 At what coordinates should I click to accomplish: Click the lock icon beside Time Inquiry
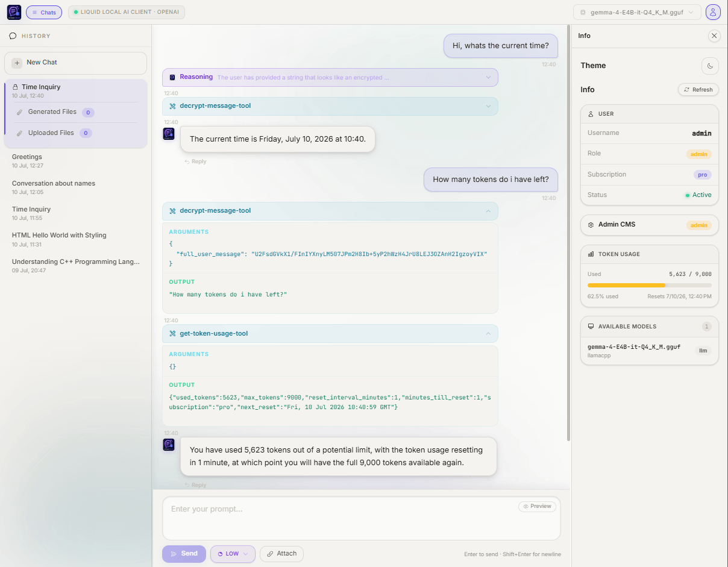[x=16, y=87]
